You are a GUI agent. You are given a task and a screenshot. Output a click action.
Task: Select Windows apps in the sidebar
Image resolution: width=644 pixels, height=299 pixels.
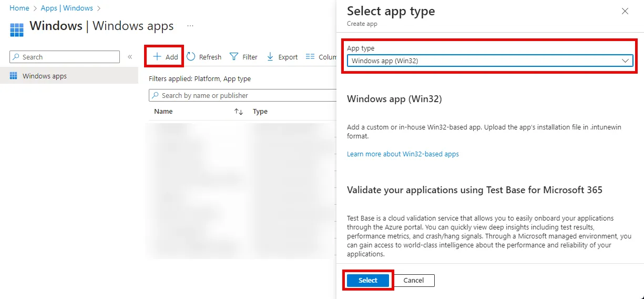69,76
